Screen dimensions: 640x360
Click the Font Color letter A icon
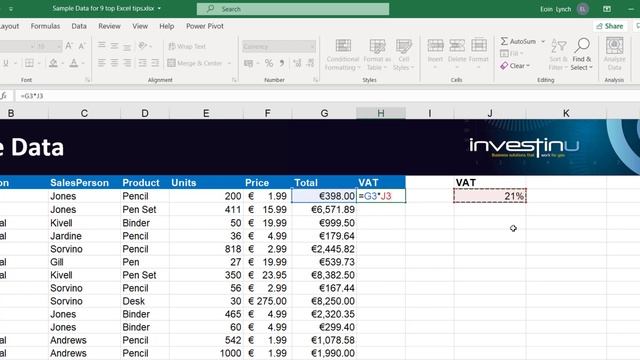tap(74, 63)
